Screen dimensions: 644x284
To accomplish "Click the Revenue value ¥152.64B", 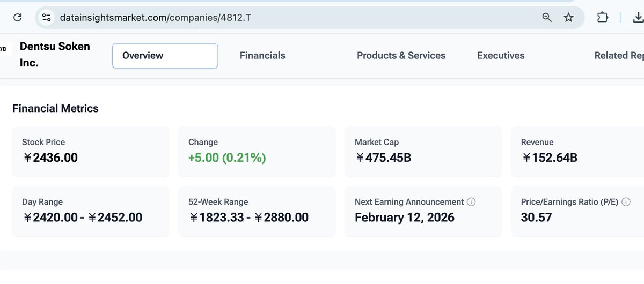I will coord(549,158).
